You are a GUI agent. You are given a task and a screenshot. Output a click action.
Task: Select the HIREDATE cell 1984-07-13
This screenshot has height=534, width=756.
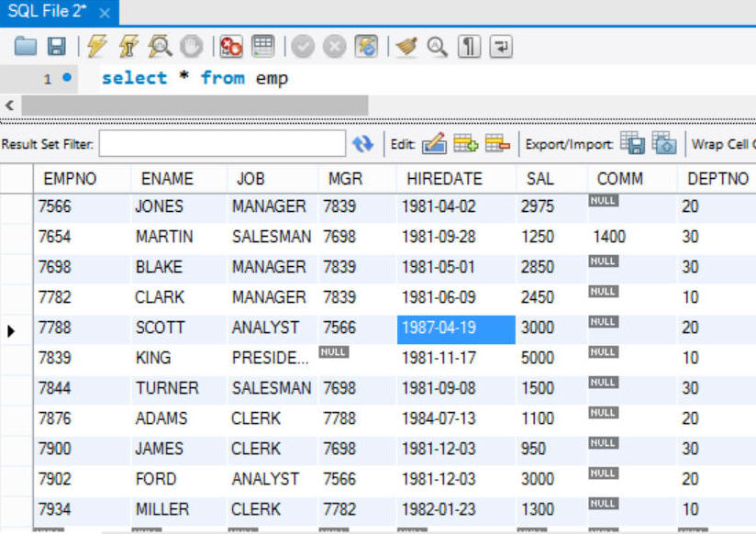[456, 418]
